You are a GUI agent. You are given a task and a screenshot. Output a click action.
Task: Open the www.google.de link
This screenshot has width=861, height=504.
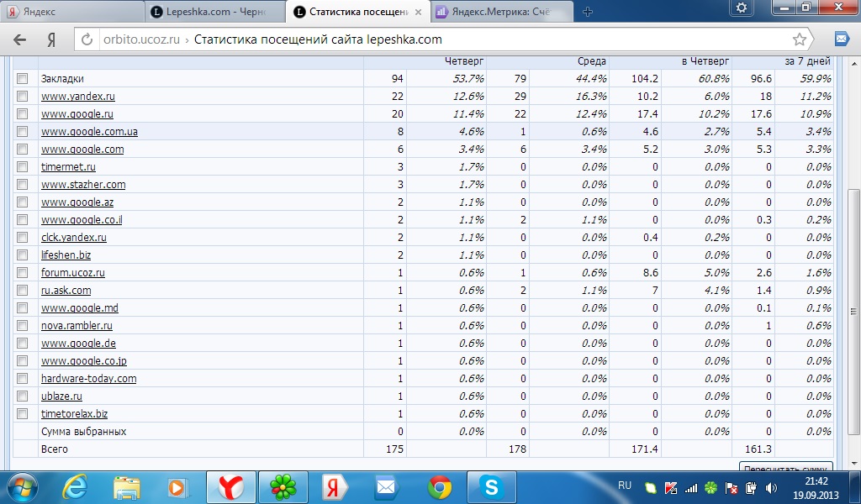click(x=78, y=343)
